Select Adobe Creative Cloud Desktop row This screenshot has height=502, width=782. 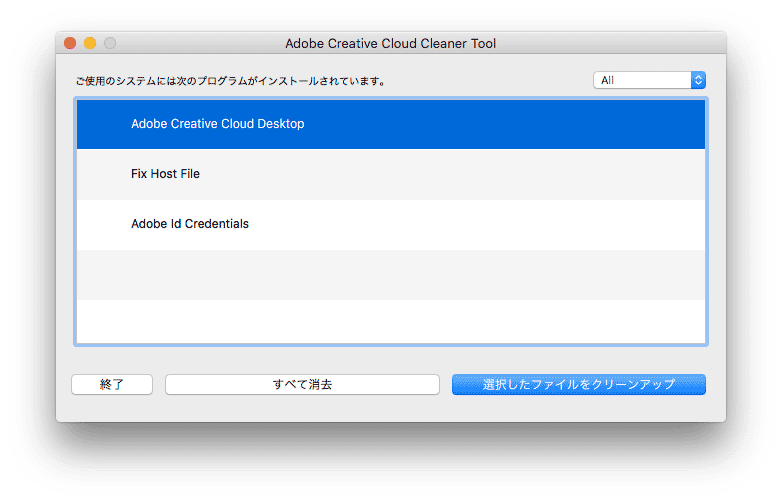[x=391, y=124]
